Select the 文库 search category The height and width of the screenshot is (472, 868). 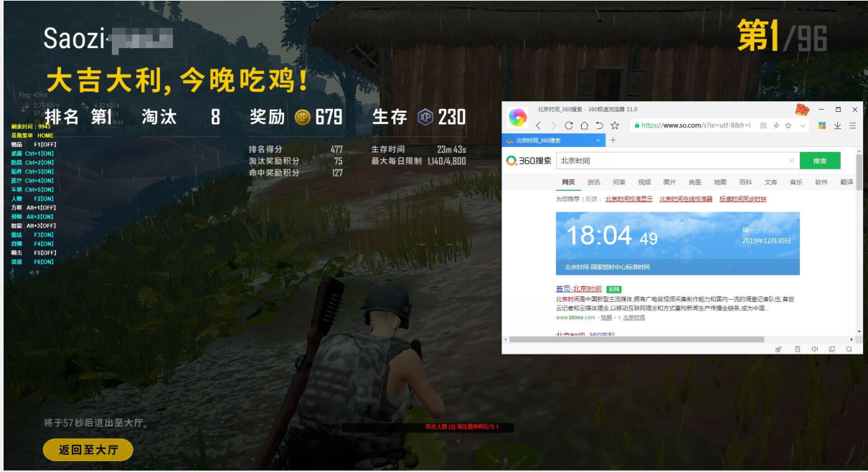[x=770, y=182]
